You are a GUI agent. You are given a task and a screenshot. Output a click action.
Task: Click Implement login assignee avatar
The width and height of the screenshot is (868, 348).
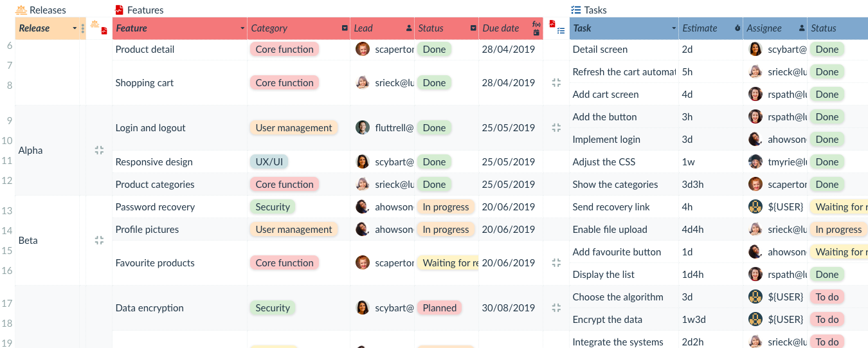pos(755,139)
